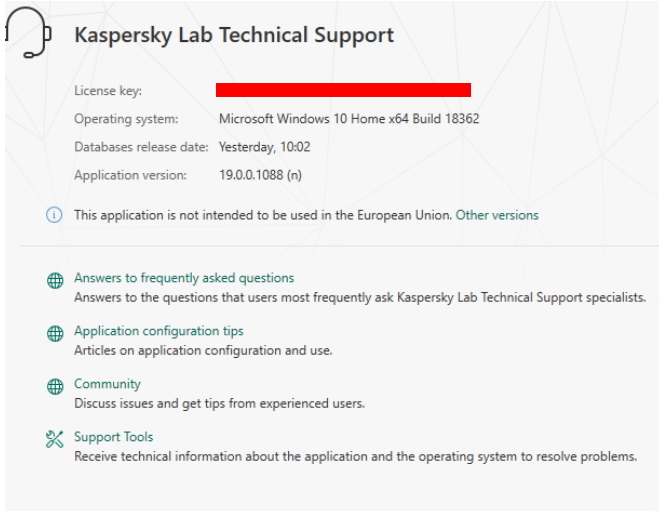This screenshot has width=659, height=511.
Task: Open the Other versions link
Action: coord(497,215)
